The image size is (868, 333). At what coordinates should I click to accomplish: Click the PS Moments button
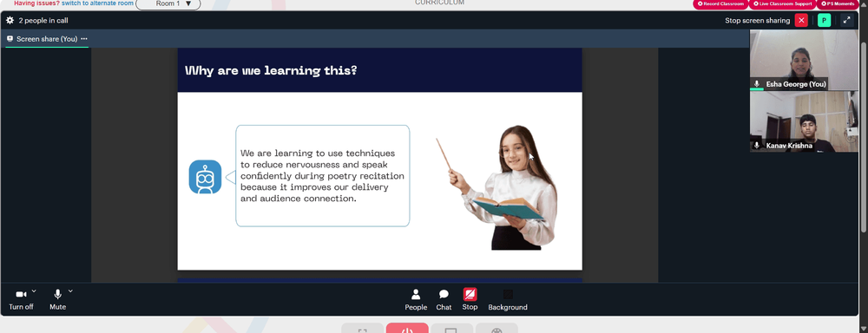(838, 3)
